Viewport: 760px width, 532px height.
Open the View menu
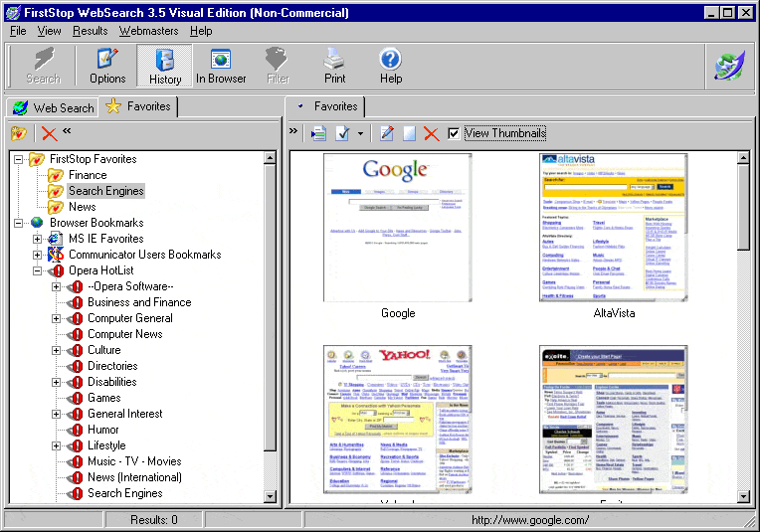50,31
